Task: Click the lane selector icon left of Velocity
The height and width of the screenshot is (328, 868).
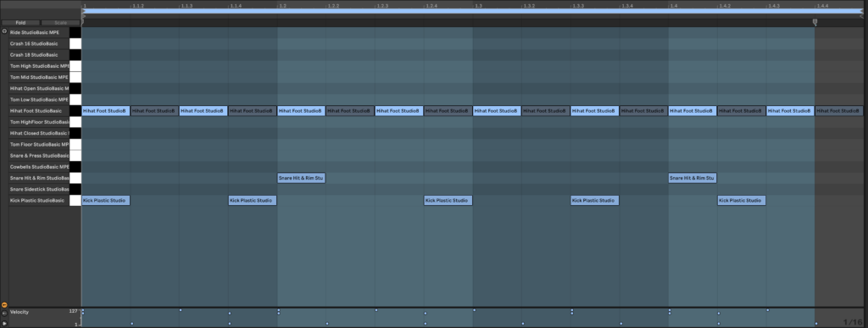Action: click(x=4, y=313)
